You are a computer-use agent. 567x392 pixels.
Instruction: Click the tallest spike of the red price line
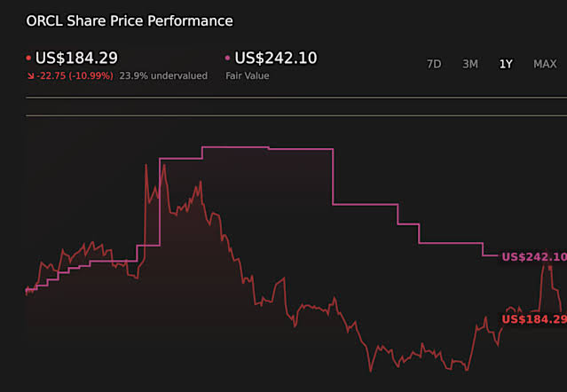(x=146, y=166)
